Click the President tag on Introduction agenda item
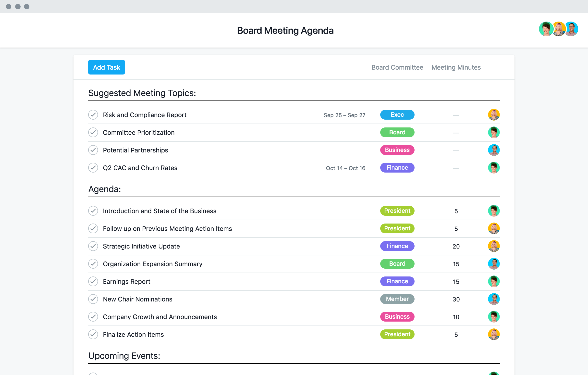 tap(397, 211)
